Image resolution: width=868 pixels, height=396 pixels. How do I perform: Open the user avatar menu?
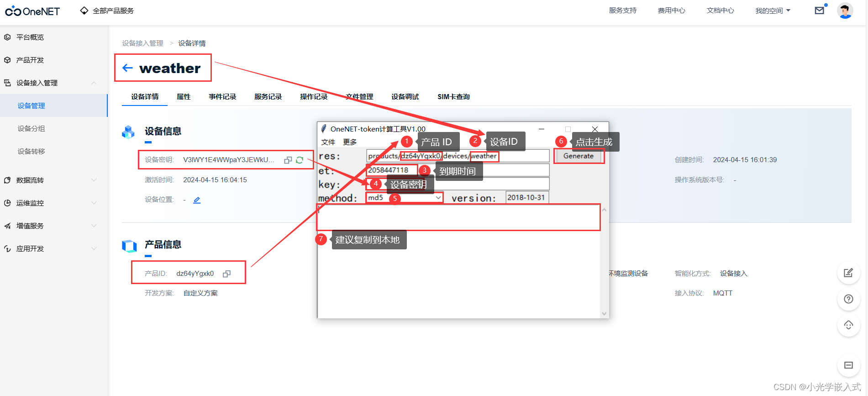[x=845, y=11]
